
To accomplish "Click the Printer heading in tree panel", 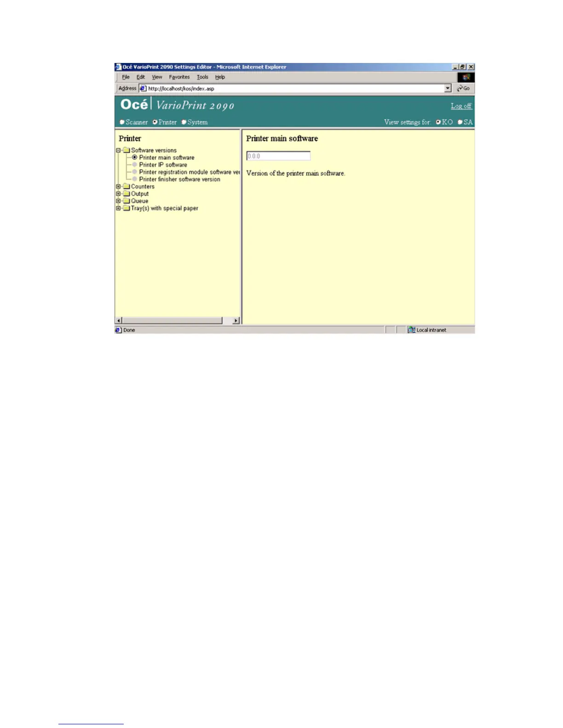I will [130, 138].
